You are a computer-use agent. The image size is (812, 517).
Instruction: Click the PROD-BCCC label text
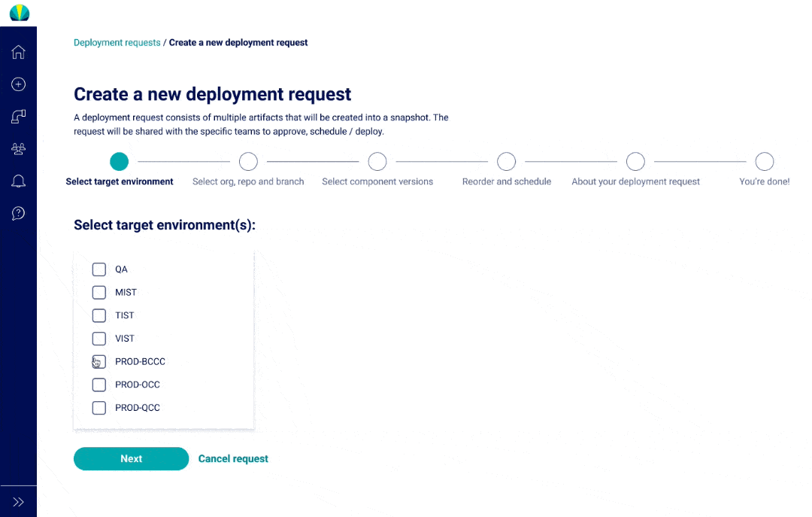(x=140, y=361)
